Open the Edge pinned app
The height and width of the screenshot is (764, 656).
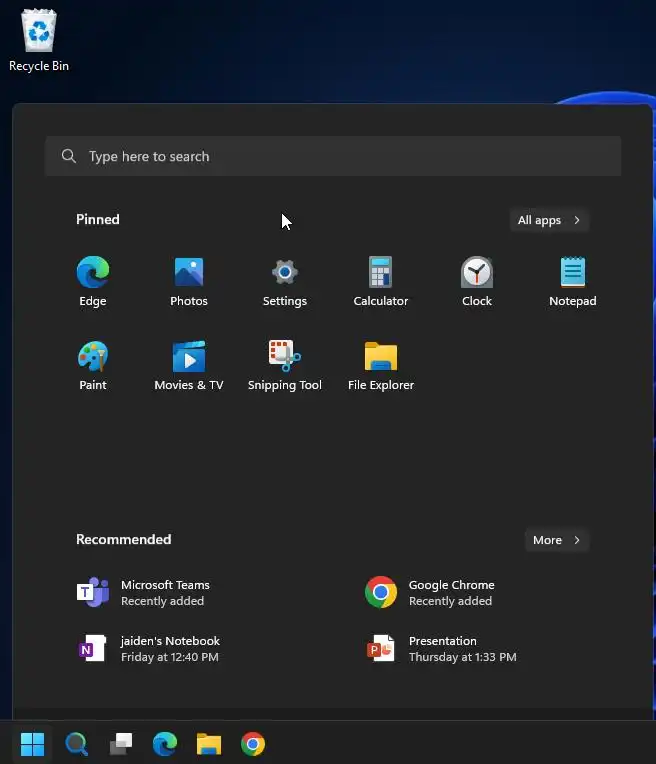pos(93,281)
